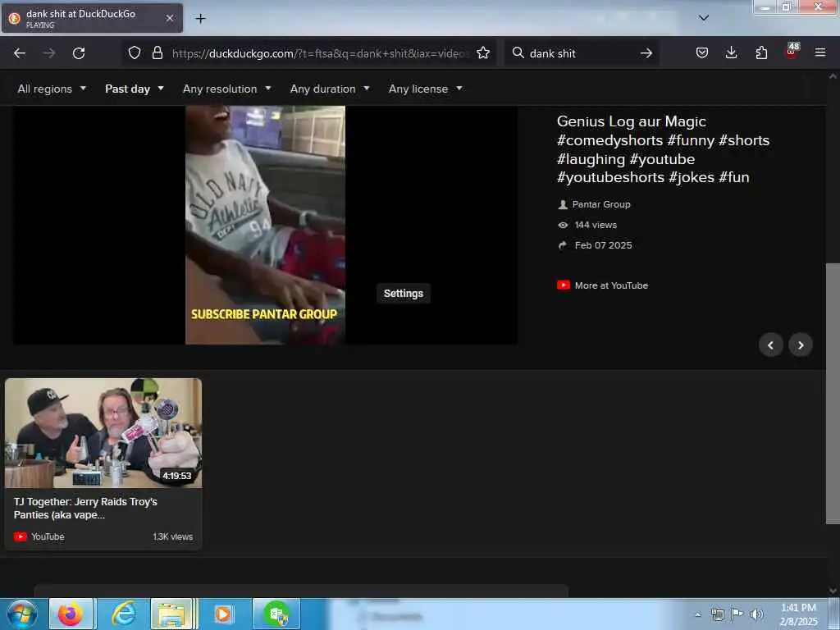Click the green taskbar application icon
This screenshot has height=630, width=840.
276,614
